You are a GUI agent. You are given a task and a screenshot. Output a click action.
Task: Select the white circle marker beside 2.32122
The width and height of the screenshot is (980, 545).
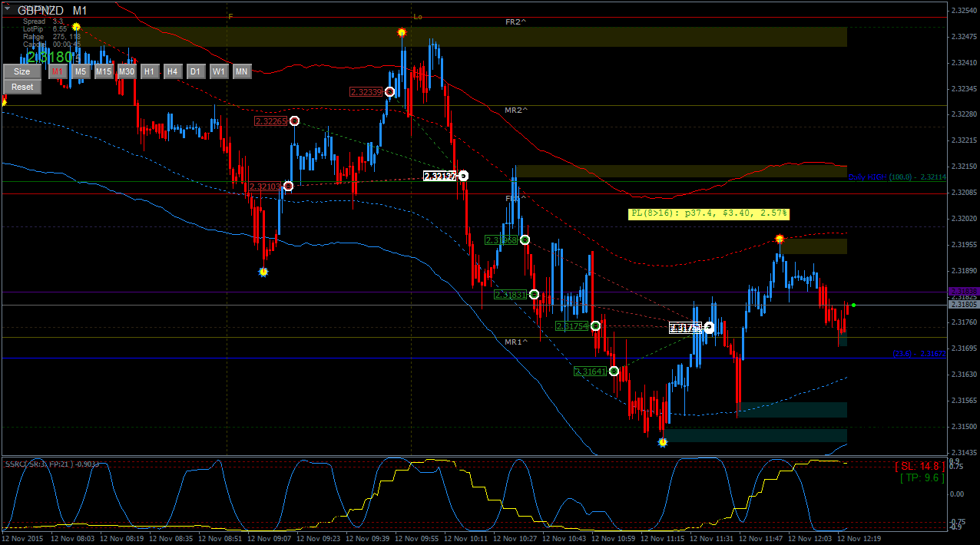(x=463, y=176)
